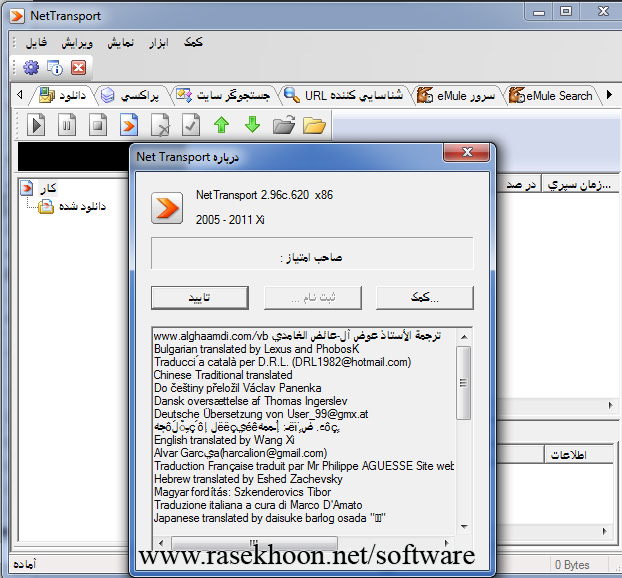Switch to URL شناسايي کننده tab
Screen dimensions: 622x578
click(x=344, y=96)
